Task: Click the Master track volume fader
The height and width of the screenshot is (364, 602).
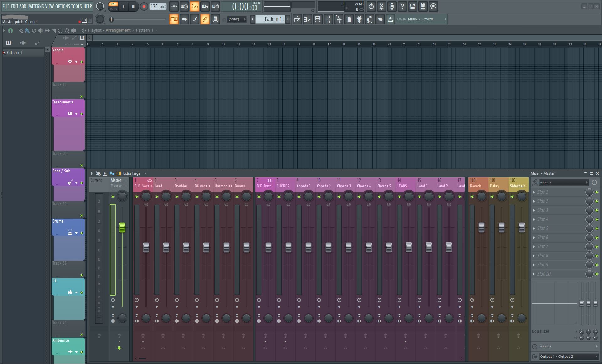Action: pos(122,228)
